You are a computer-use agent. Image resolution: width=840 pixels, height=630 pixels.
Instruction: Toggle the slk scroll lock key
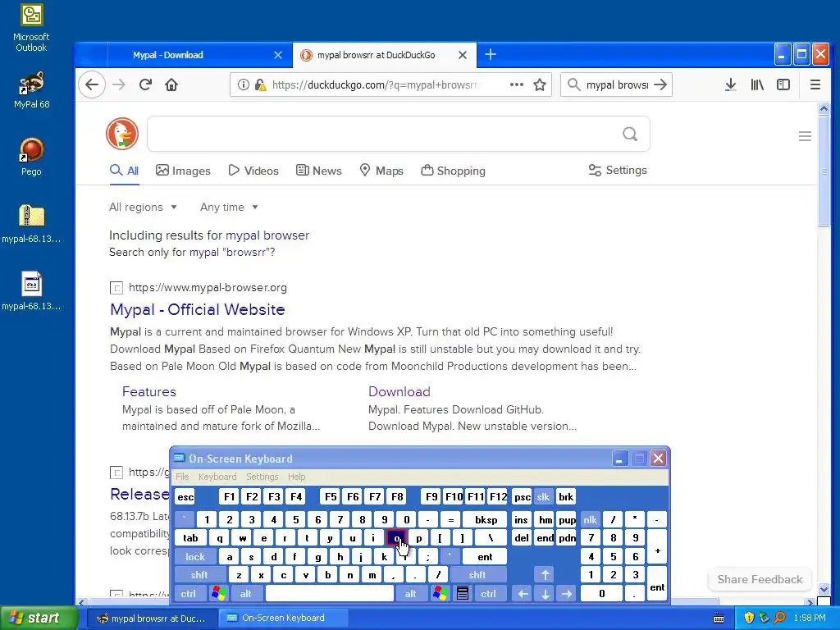(x=543, y=496)
